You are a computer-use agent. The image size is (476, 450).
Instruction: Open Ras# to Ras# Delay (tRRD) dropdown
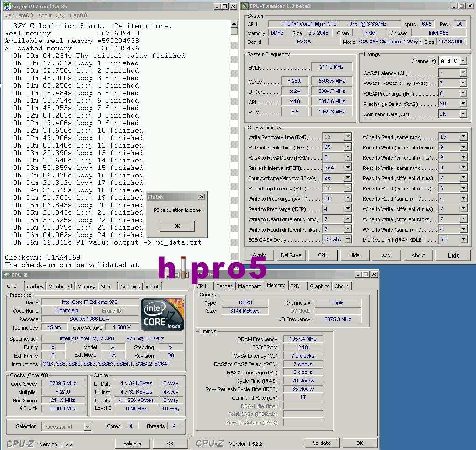[348, 157]
